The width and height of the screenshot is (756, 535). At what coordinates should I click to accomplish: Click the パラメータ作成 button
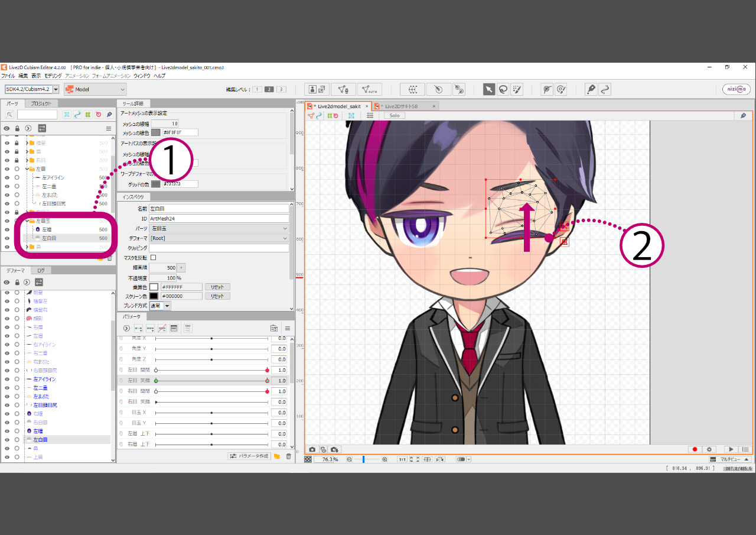[249, 456]
